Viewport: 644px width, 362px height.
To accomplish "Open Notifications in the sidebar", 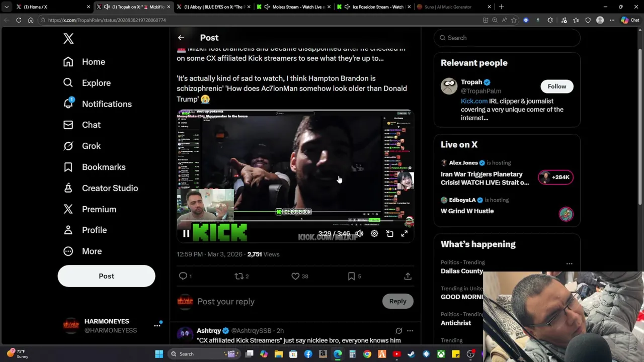I will click(x=98, y=104).
